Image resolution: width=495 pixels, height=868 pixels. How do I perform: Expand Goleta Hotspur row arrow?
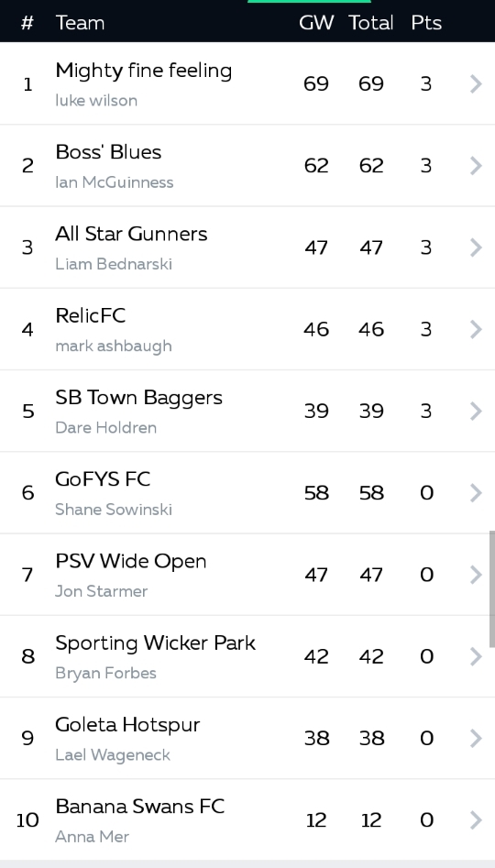[476, 738]
